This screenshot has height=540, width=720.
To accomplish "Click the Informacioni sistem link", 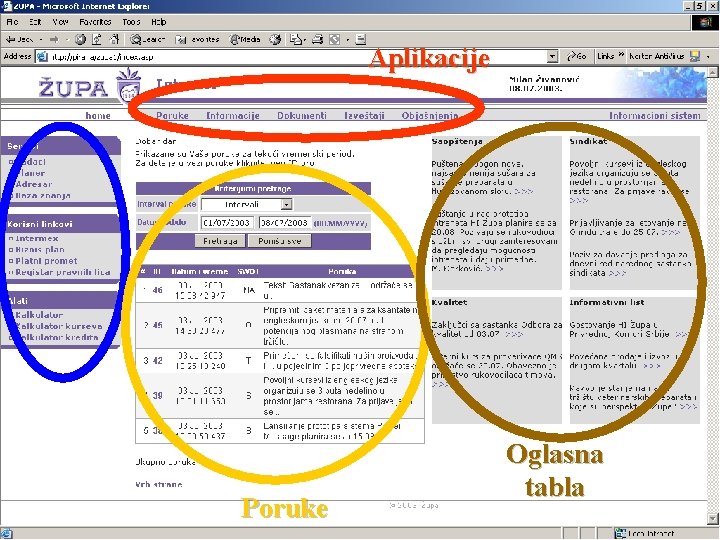I will point(655,116).
